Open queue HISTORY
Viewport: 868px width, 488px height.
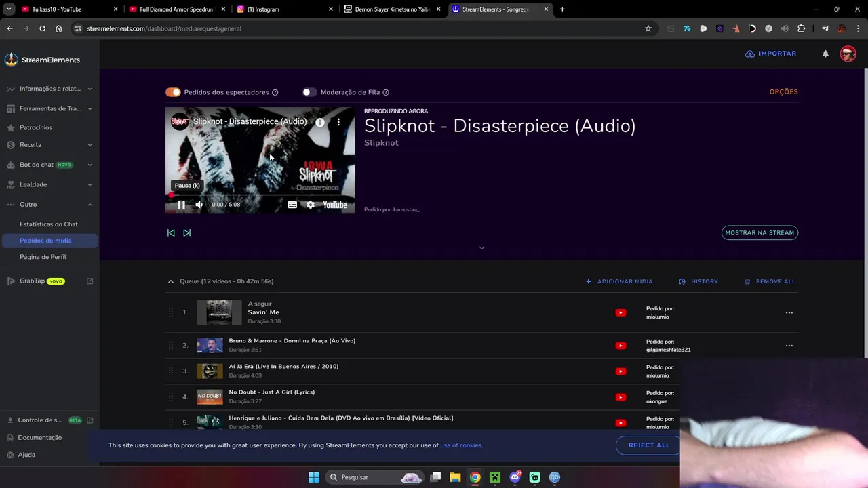click(698, 281)
